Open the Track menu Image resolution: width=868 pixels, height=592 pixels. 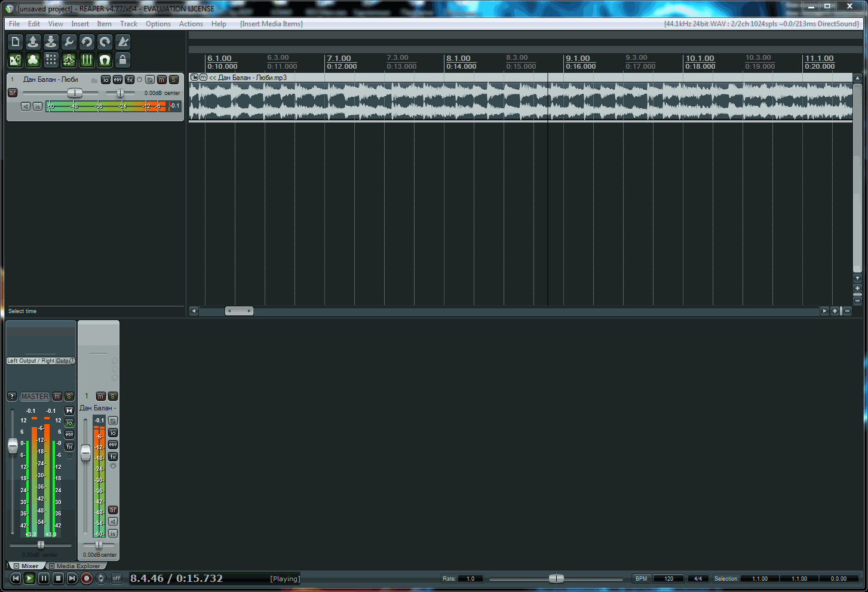coord(128,24)
